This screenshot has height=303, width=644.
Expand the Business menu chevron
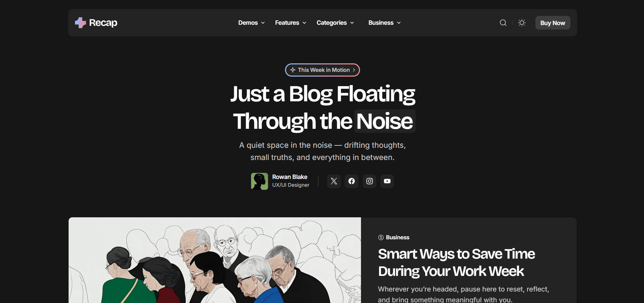tap(399, 23)
